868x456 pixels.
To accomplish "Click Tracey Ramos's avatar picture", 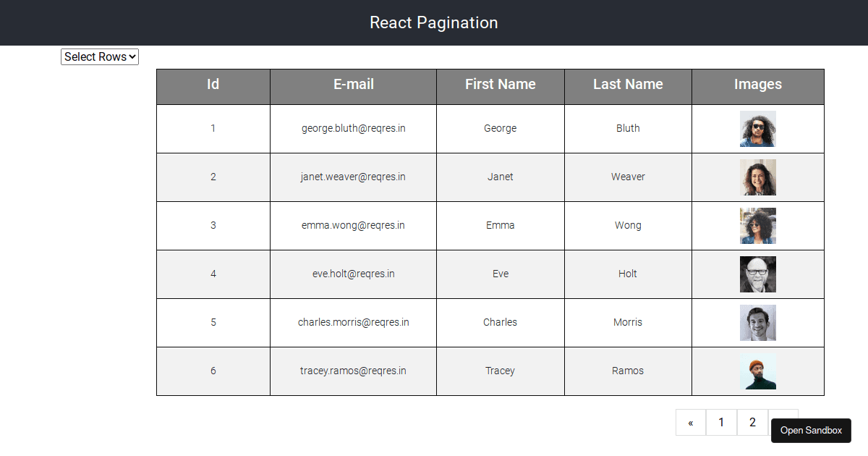I will coord(757,371).
